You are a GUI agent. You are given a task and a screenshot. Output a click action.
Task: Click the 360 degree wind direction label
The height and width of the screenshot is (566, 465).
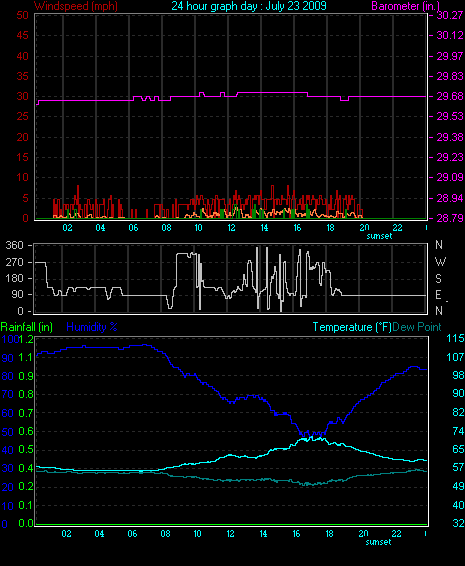pos(14,245)
